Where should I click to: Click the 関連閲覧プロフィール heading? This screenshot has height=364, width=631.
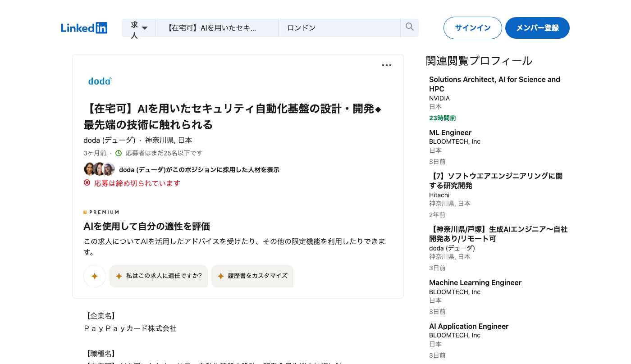coord(479,61)
